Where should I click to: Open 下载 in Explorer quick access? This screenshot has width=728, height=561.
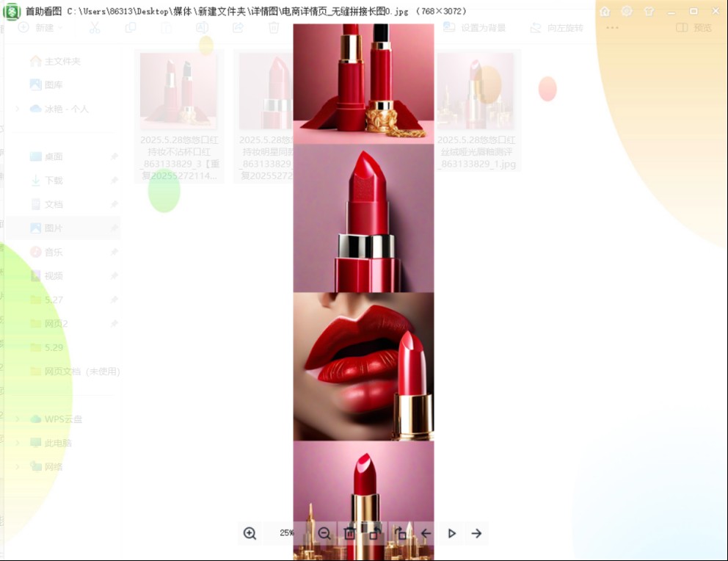(x=46, y=180)
